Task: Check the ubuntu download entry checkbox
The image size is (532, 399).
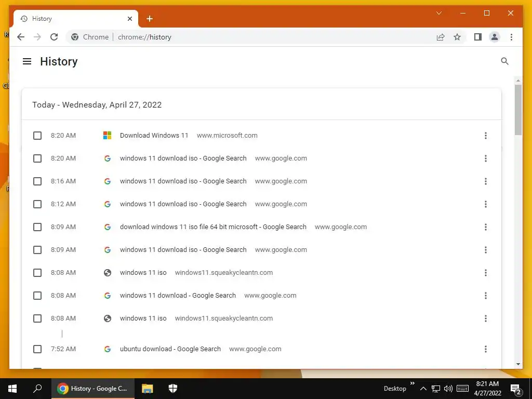Action: click(37, 349)
